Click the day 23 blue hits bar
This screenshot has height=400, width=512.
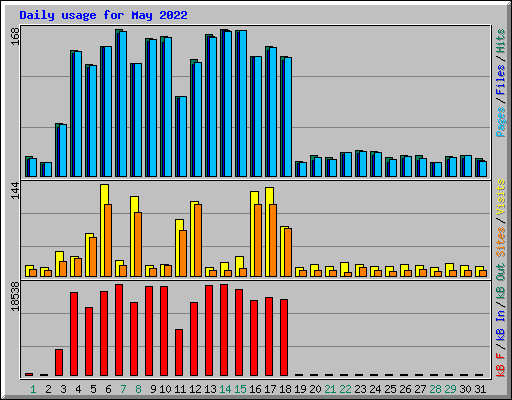pos(363,164)
